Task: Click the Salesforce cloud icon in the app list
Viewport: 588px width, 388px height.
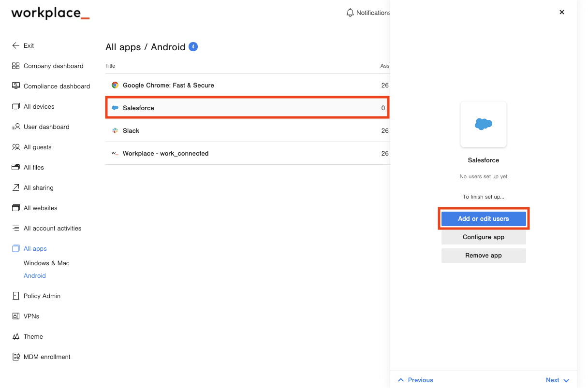Action: [x=115, y=108]
